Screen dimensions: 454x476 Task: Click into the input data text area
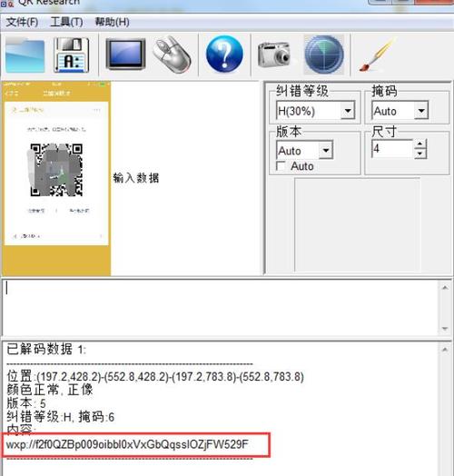click(221, 307)
